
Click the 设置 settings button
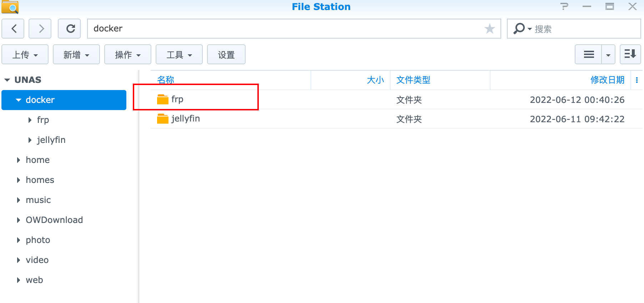coord(226,54)
